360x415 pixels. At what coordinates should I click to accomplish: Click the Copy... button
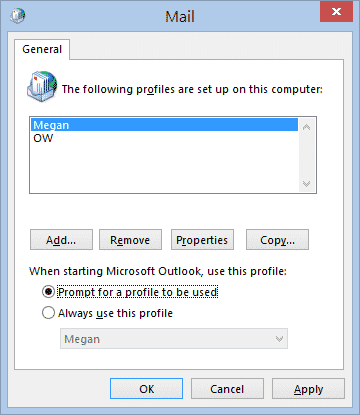click(x=277, y=240)
